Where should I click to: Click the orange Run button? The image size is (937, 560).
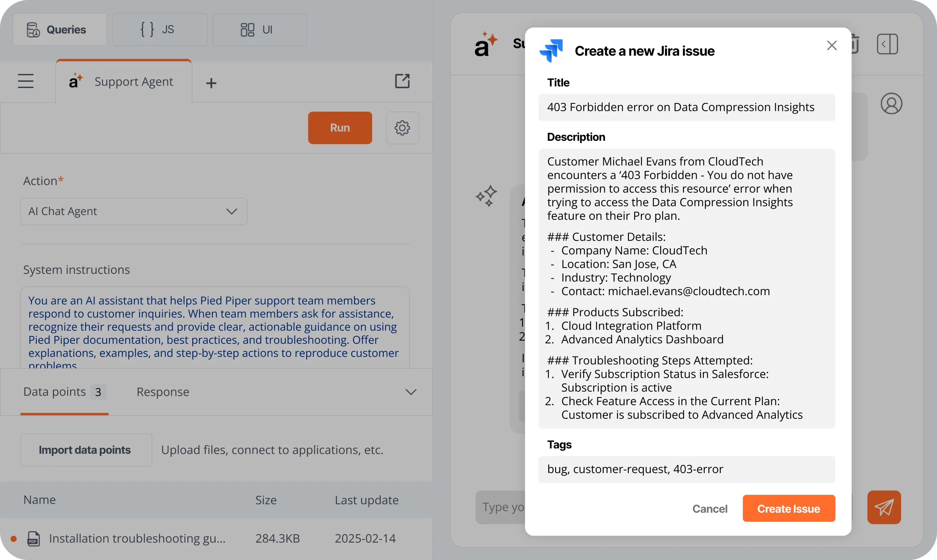click(x=340, y=128)
